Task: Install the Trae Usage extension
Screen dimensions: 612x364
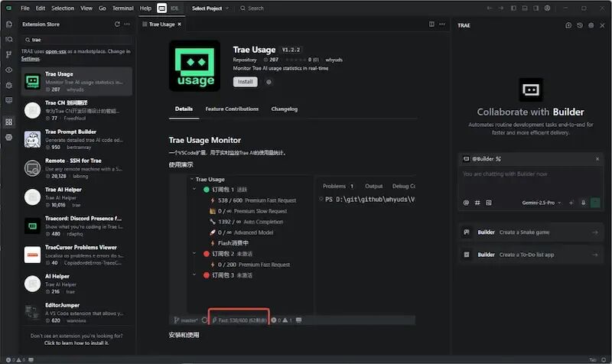Action: point(245,82)
